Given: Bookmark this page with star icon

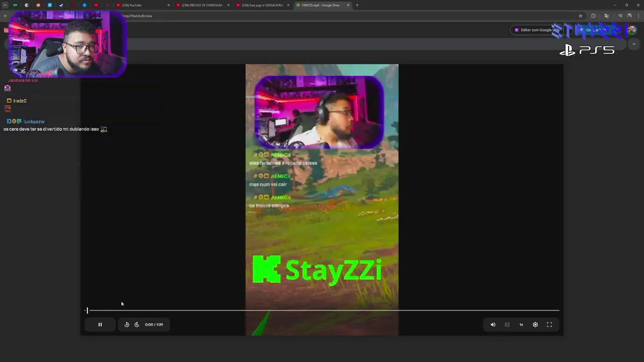Looking at the screenshot, I should pos(581,16).
